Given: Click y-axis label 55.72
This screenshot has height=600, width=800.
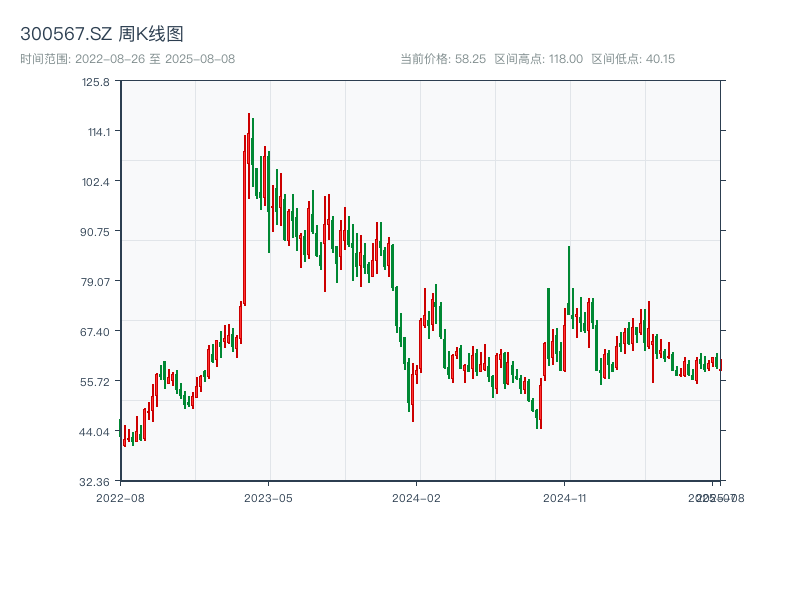Looking at the screenshot, I should coord(94,382).
